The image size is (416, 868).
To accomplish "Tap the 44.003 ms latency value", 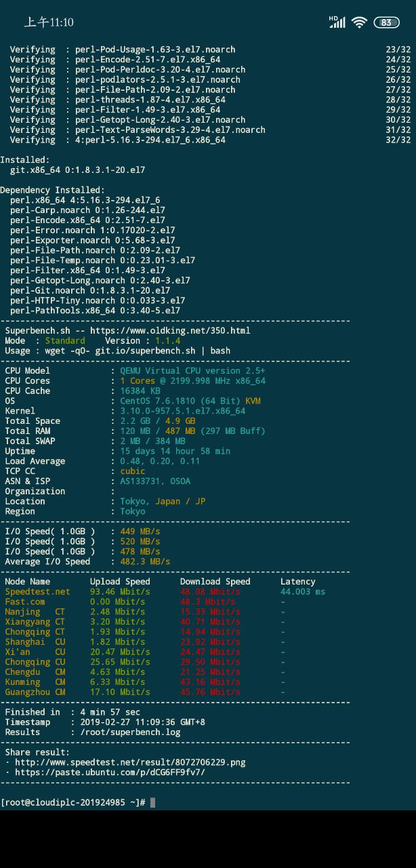I will point(302,591).
